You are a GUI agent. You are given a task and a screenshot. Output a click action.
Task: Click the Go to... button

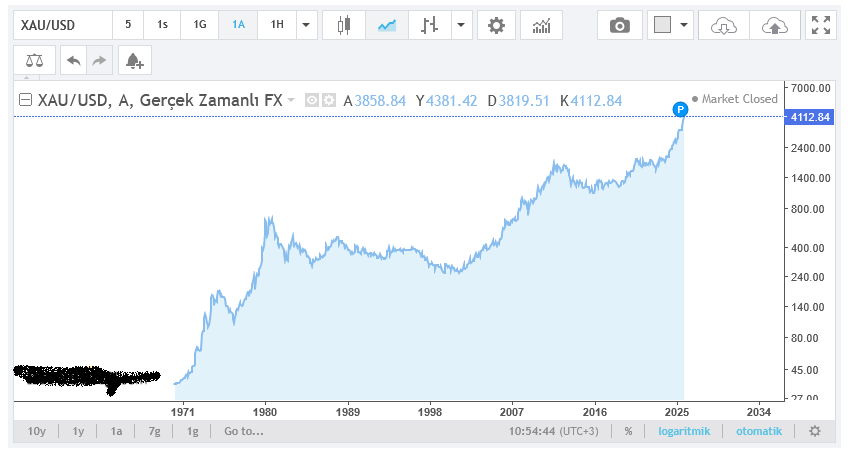tap(244, 431)
